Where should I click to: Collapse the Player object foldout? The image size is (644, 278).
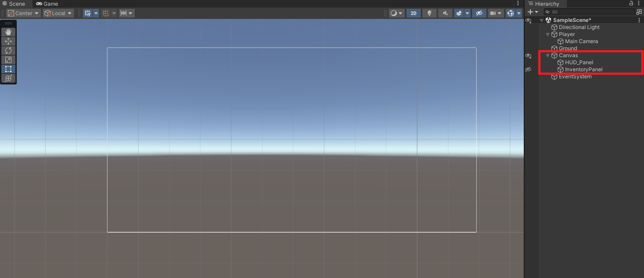tap(548, 34)
